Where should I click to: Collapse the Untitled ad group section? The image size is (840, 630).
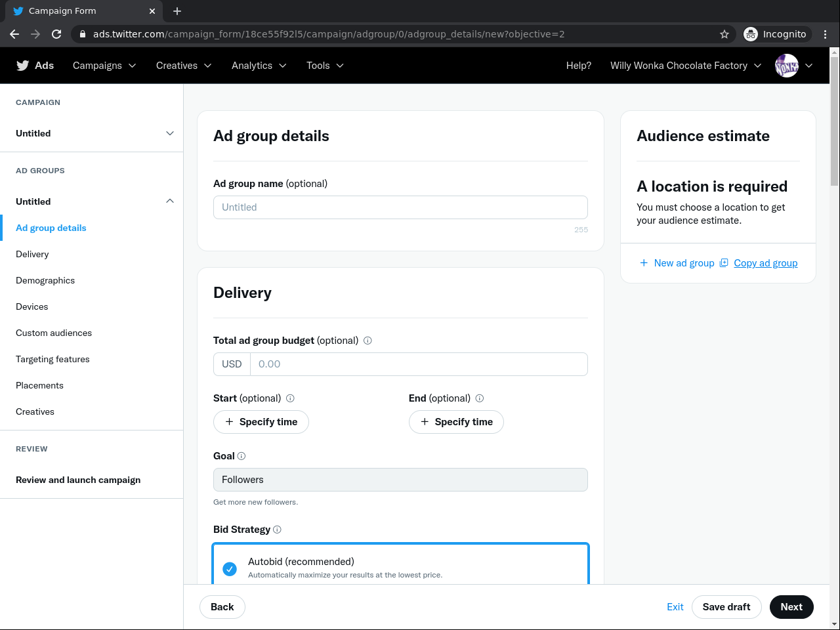pyautogui.click(x=170, y=201)
